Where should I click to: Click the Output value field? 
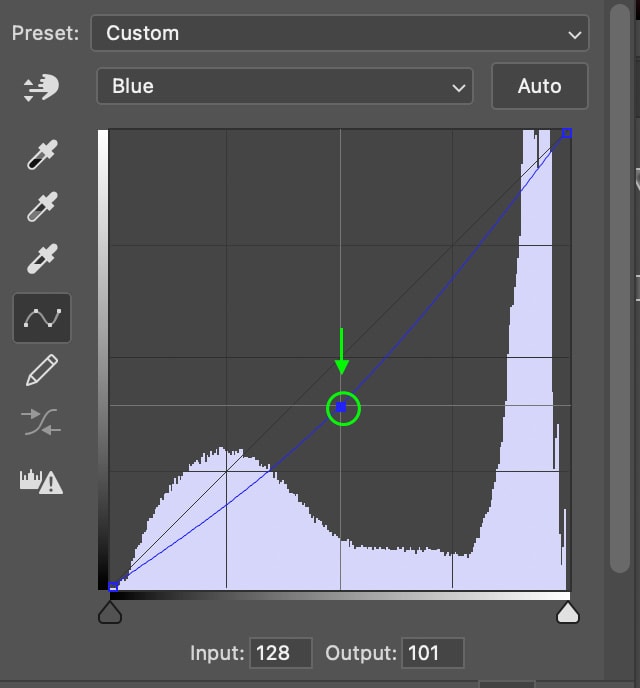[x=433, y=653]
